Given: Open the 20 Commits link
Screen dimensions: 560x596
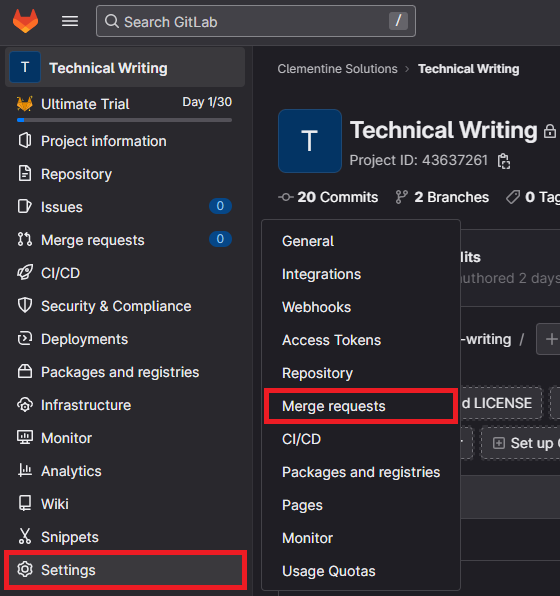Looking at the screenshot, I should pyautogui.click(x=328, y=197).
